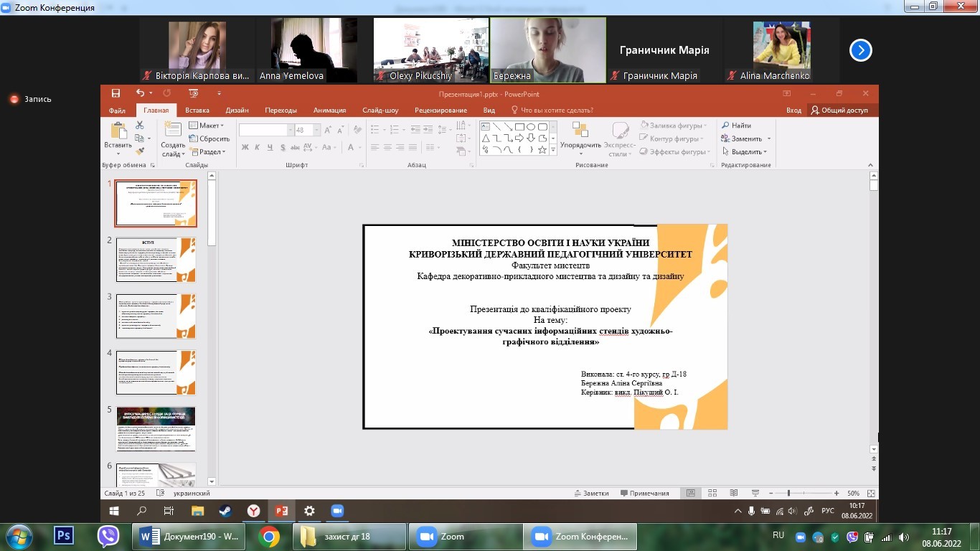Click Berezhna video tile in Zoom

(x=548, y=50)
